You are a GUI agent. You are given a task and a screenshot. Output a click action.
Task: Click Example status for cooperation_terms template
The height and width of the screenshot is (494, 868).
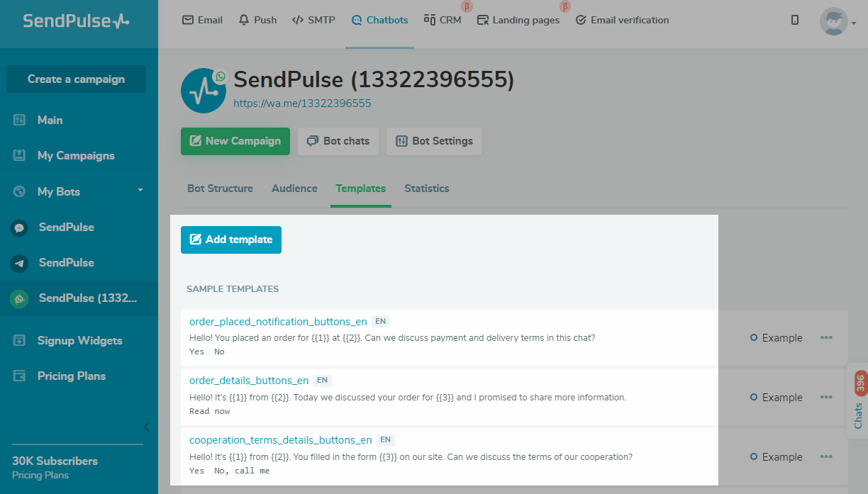[x=777, y=457]
